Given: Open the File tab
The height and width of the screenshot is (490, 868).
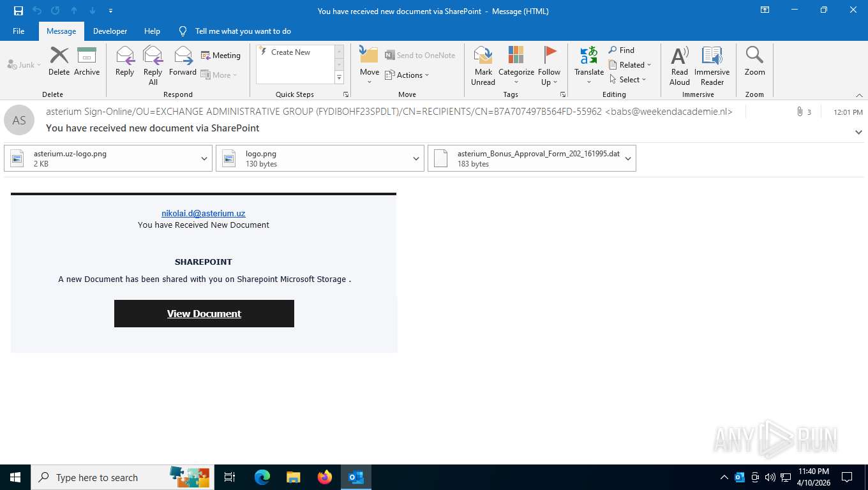Looking at the screenshot, I should point(19,31).
